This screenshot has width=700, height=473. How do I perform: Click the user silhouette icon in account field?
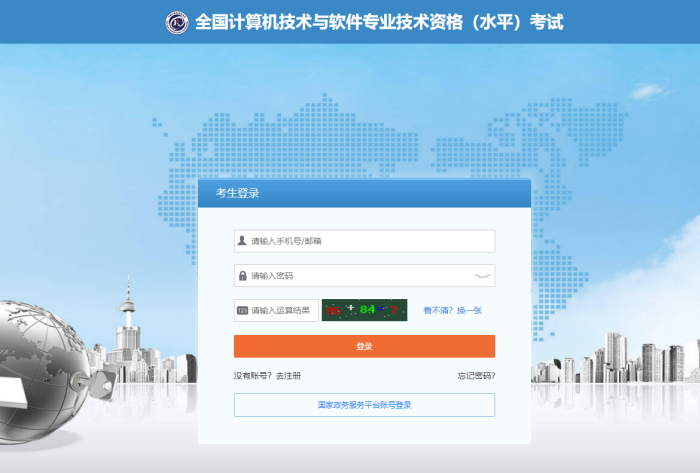242,241
